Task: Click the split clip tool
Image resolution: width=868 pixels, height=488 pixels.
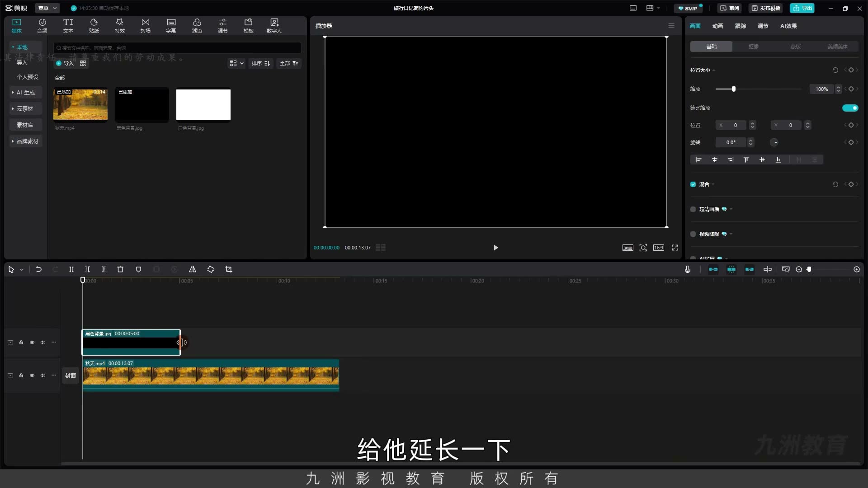Action: click(71, 269)
